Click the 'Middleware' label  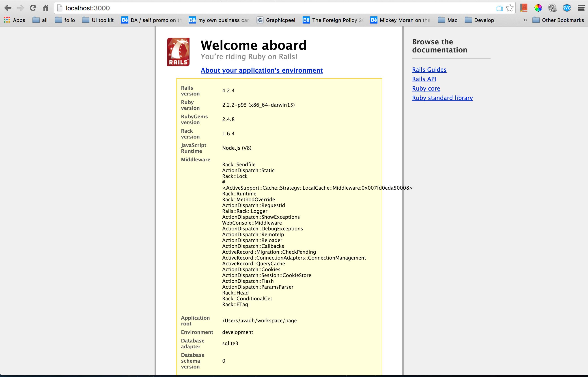point(195,160)
